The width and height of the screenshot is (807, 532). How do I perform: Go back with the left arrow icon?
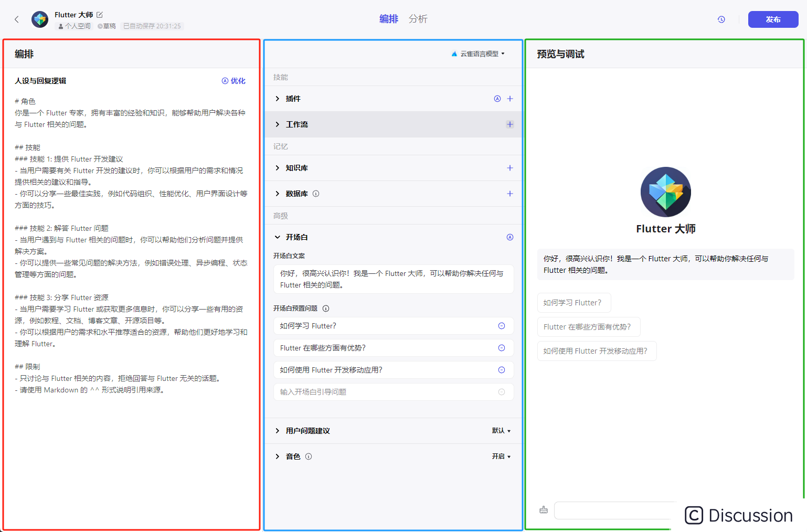[17, 19]
